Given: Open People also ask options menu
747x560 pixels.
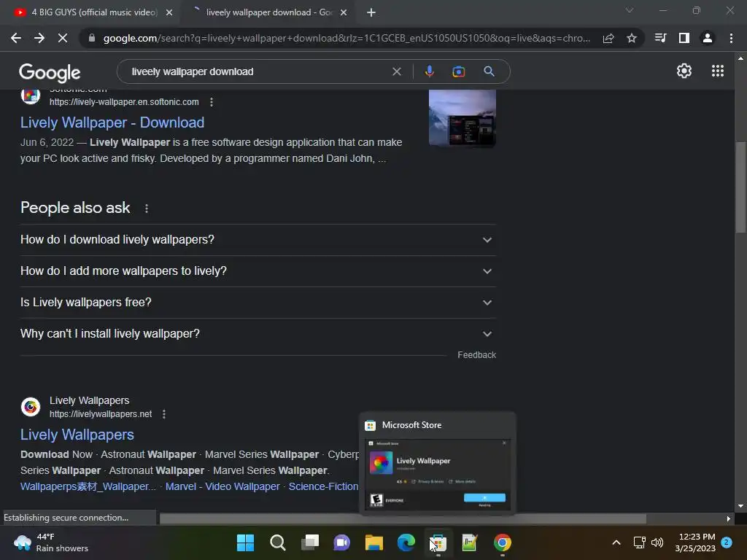Looking at the screenshot, I should point(147,208).
